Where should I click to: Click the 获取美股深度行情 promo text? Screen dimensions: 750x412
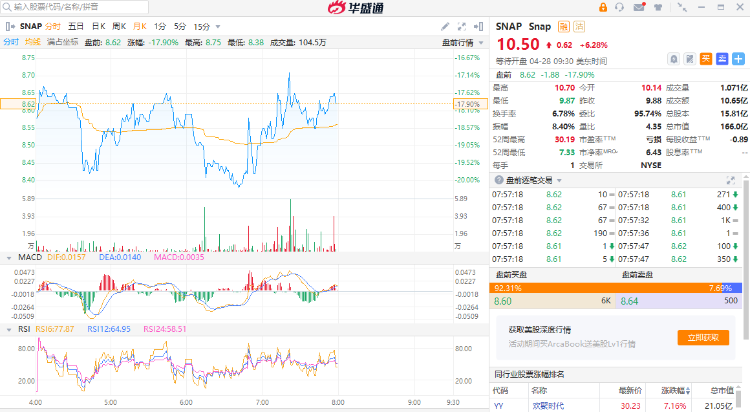(539, 330)
